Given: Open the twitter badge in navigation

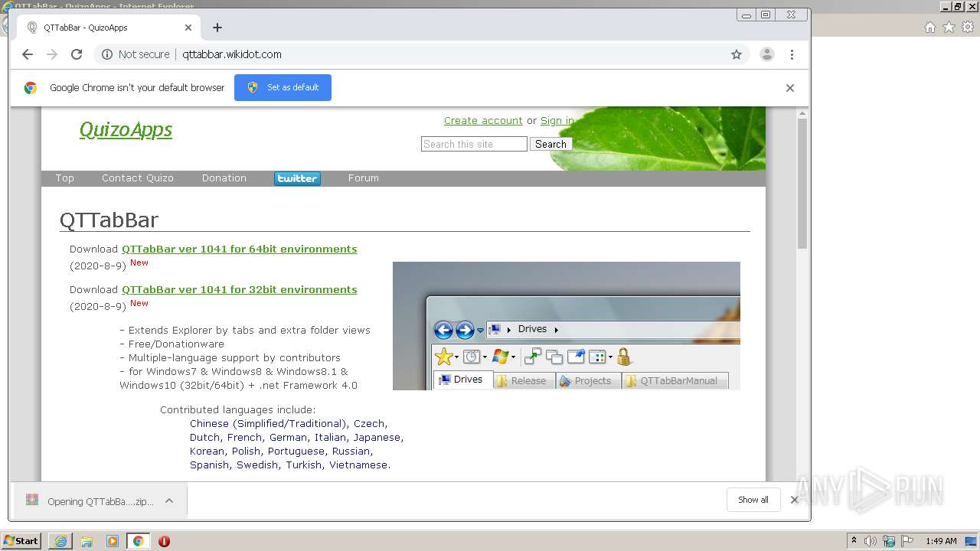Looking at the screenshot, I should coord(297,178).
